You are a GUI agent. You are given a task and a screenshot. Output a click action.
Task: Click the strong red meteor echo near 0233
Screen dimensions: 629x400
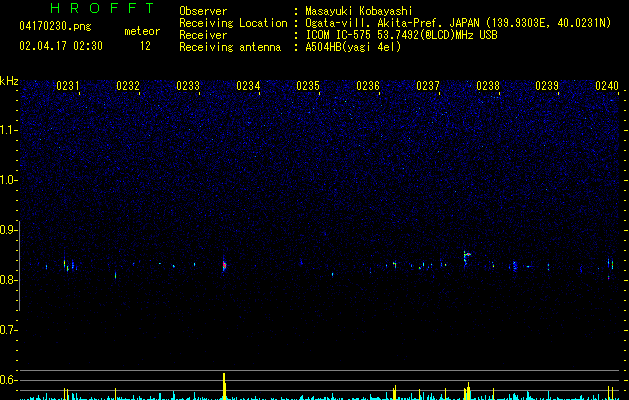tap(224, 265)
